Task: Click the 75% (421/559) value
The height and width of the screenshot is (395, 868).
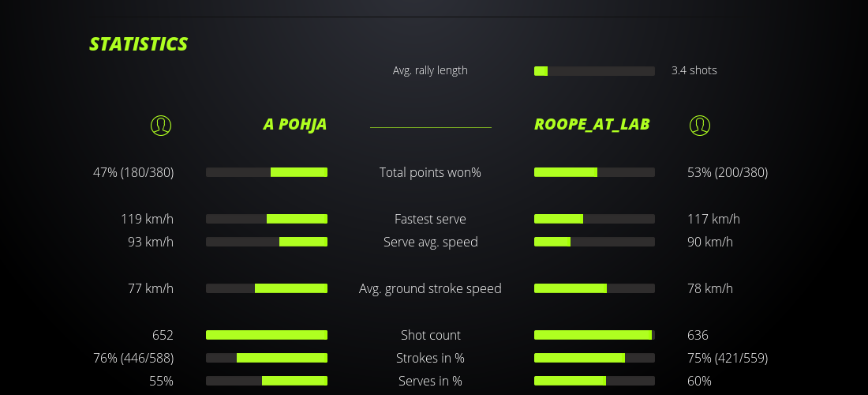Action: point(727,358)
